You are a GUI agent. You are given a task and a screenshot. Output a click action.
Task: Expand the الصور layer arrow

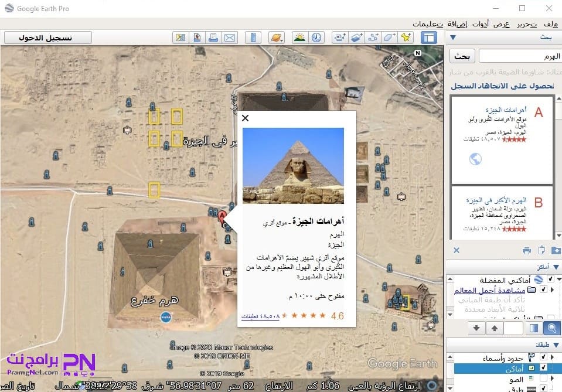(552, 379)
